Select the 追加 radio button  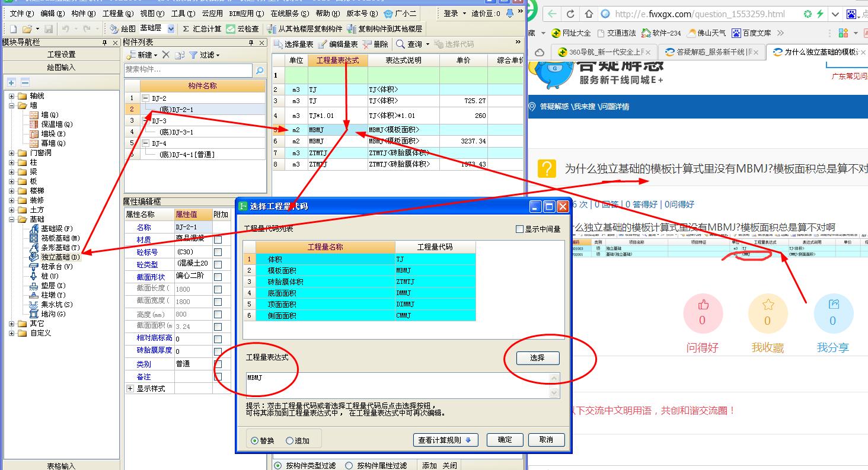(289, 440)
